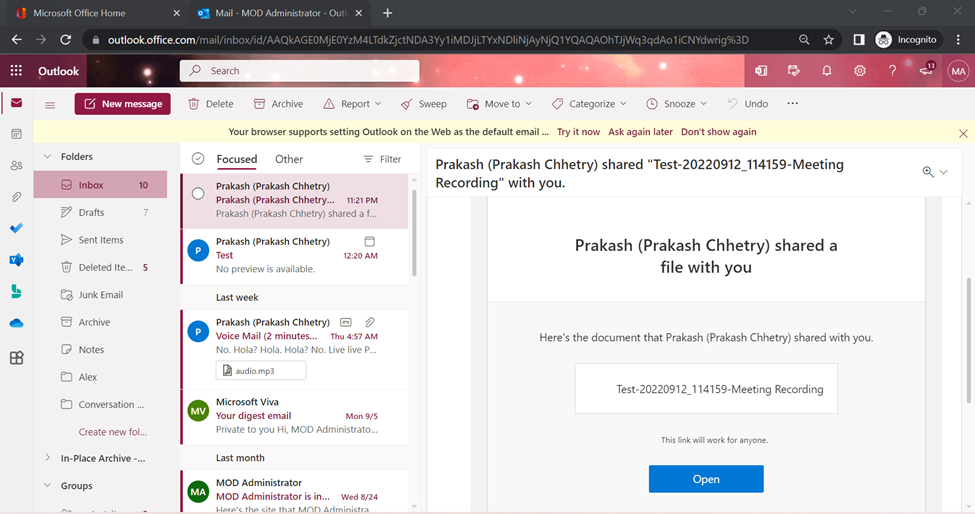Collapse the Groups section
Image resolution: width=975 pixels, height=514 pixels.
coord(47,485)
